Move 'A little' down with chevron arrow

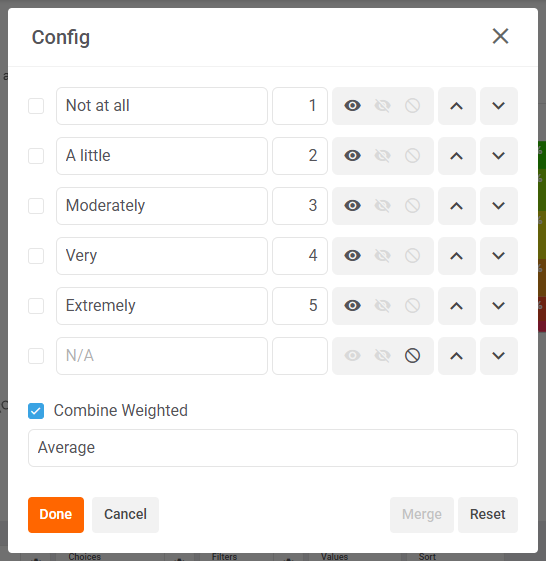(499, 156)
